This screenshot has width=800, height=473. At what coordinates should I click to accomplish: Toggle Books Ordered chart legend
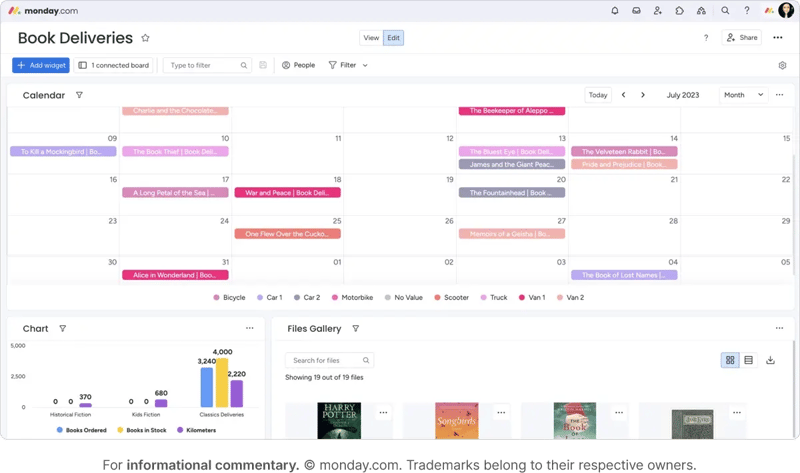click(82, 430)
